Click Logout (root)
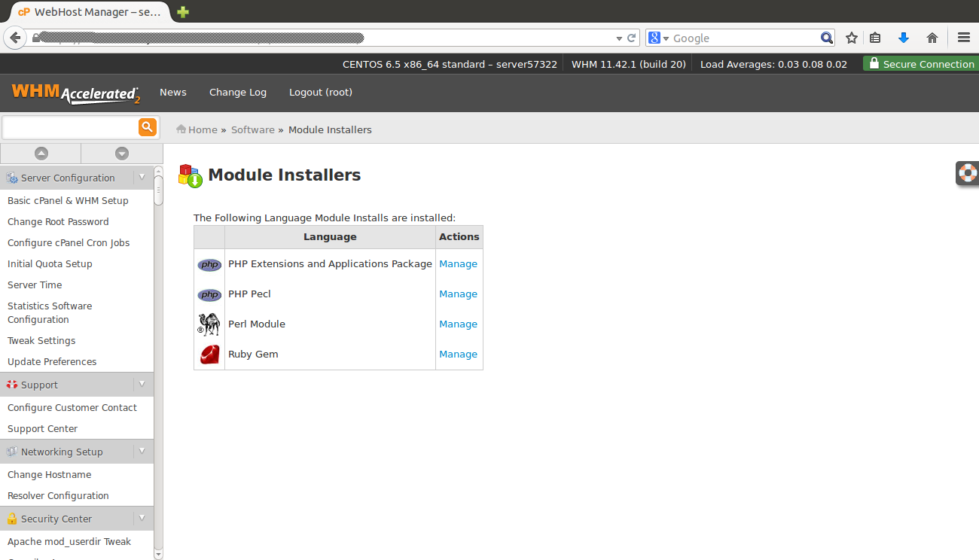Image resolution: width=979 pixels, height=560 pixels. click(321, 92)
